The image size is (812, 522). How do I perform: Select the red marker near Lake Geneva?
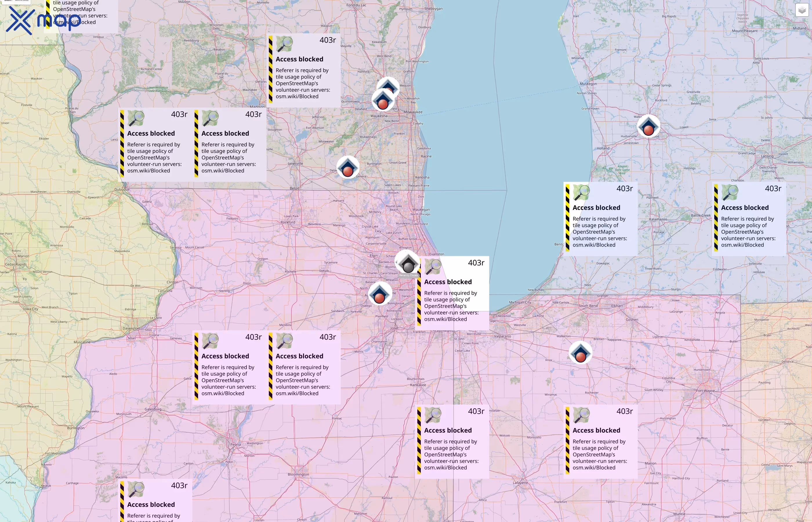(348, 167)
